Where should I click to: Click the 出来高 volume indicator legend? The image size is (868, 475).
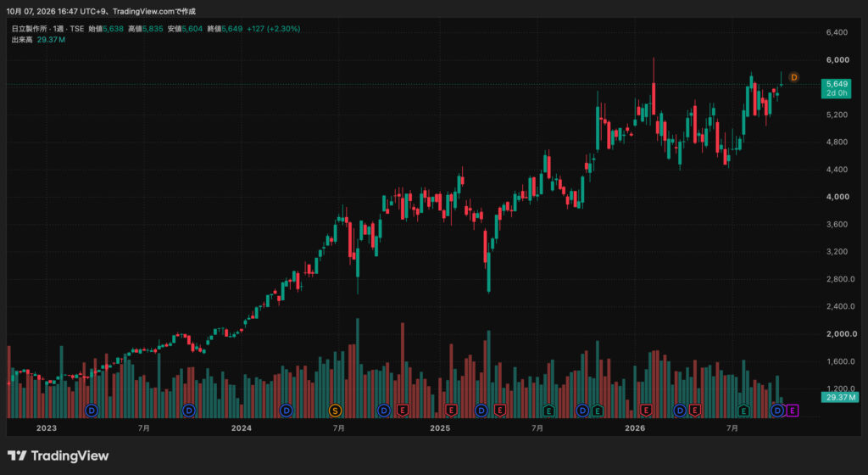pyautogui.click(x=22, y=40)
